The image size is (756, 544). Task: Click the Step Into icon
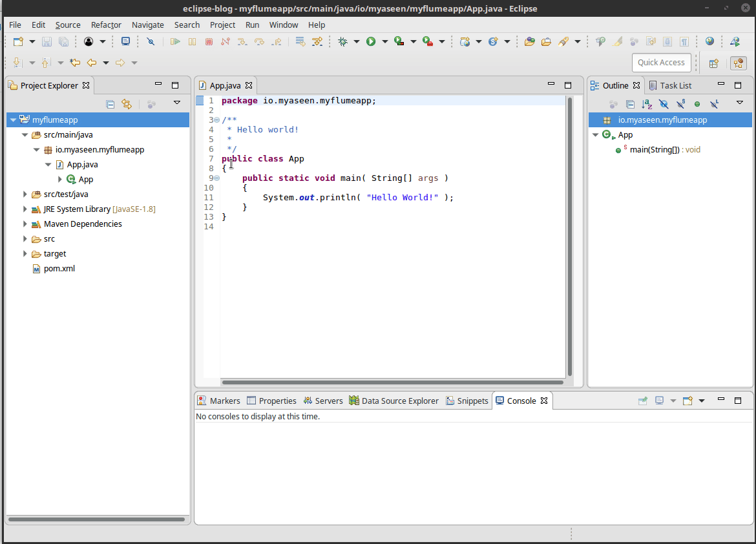coord(242,41)
